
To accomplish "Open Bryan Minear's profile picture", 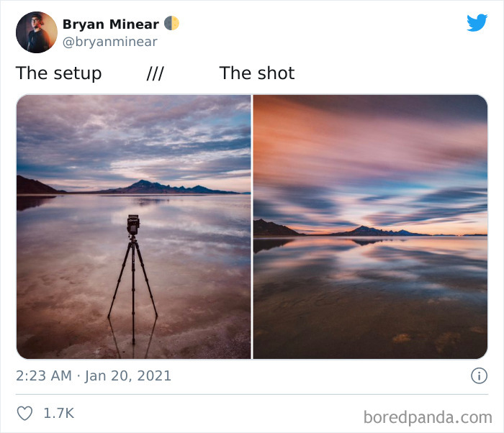I will tap(37, 32).
